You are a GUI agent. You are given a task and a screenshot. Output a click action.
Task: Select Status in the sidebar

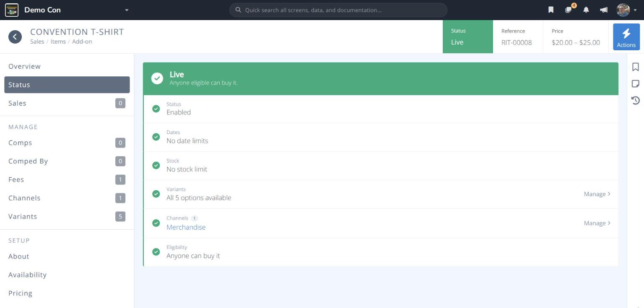67,85
